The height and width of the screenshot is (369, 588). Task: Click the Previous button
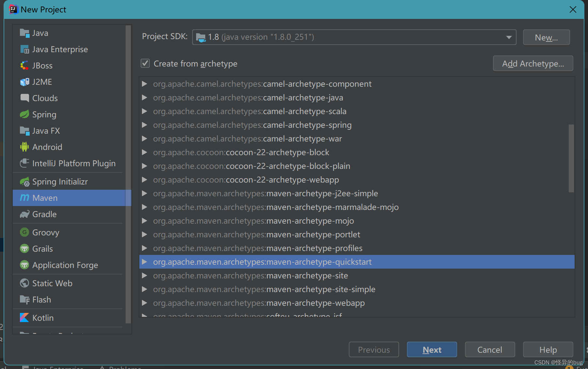tap(374, 349)
